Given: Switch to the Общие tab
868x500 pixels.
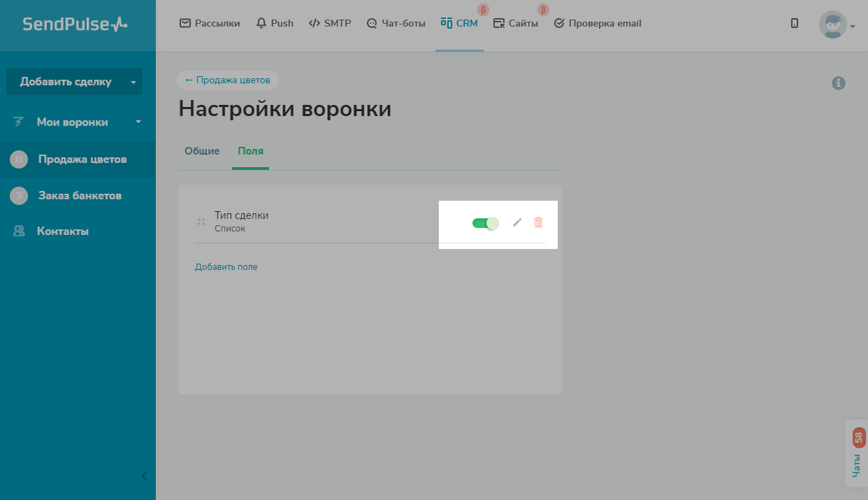Looking at the screenshot, I should pos(202,151).
